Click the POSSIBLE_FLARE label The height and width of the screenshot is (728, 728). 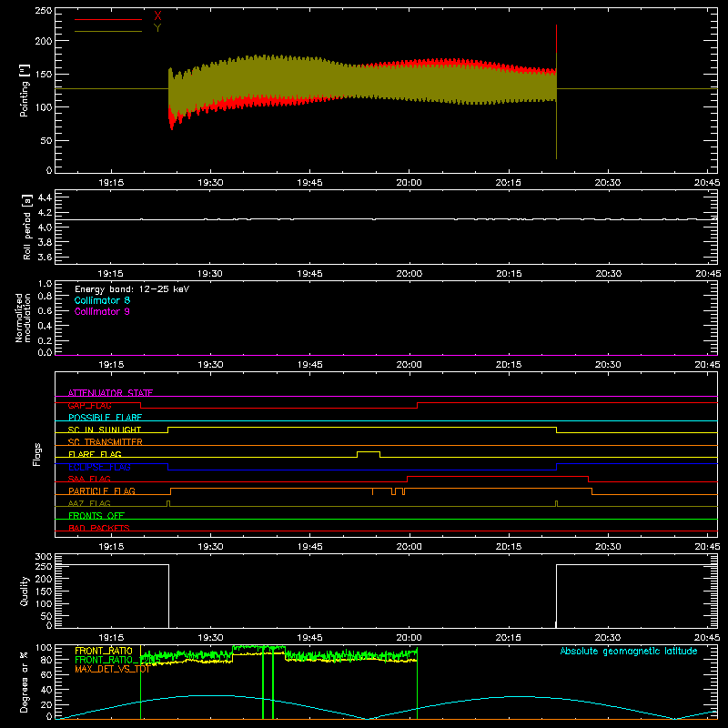point(105,418)
